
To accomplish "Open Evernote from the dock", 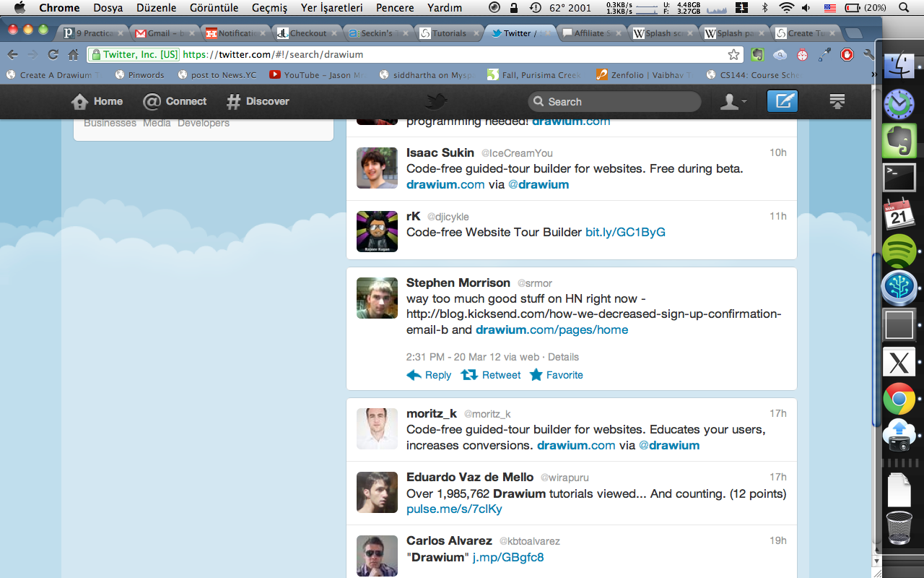I will click(x=899, y=141).
